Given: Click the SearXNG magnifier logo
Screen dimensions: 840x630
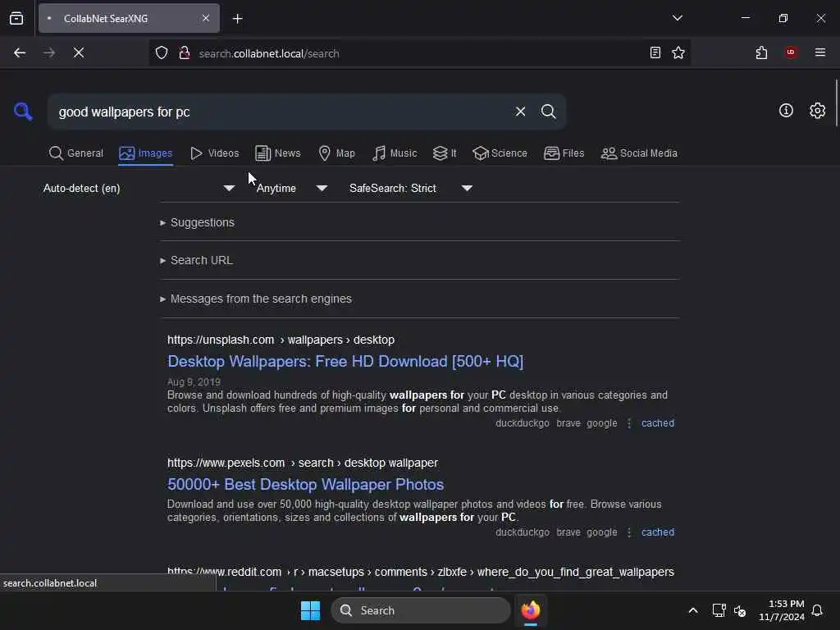Looking at the screenshot, I should pyautogui.click(x=23, y=112).
